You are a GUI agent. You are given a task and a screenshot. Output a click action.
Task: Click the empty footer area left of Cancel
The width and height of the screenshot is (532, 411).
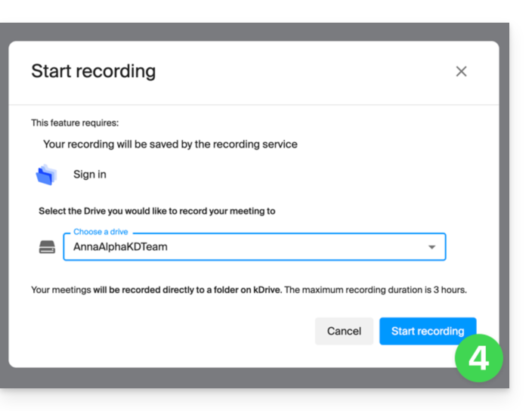pyautogui.click(x=166, y=332)
